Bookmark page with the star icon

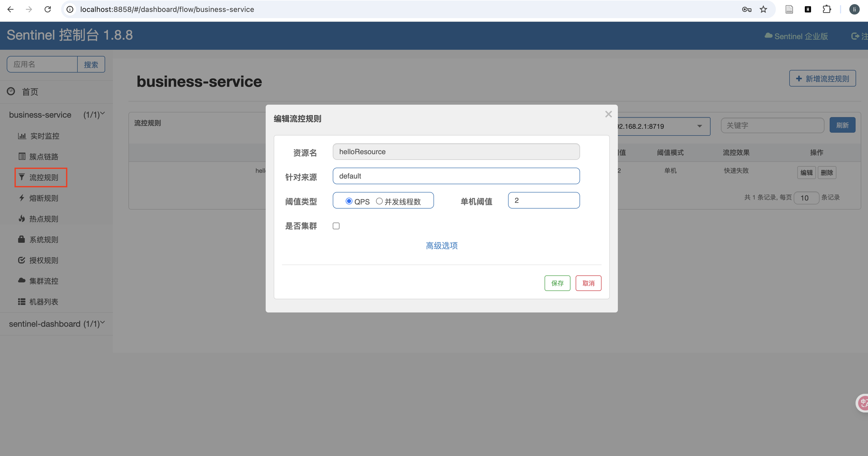(763, 9)
